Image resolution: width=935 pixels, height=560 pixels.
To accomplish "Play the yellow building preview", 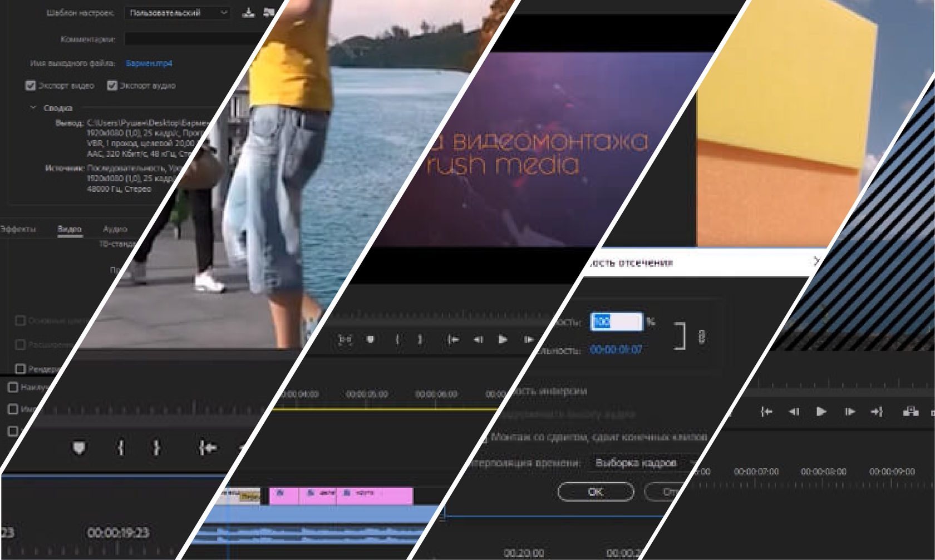I will click(x=821, y=412).
